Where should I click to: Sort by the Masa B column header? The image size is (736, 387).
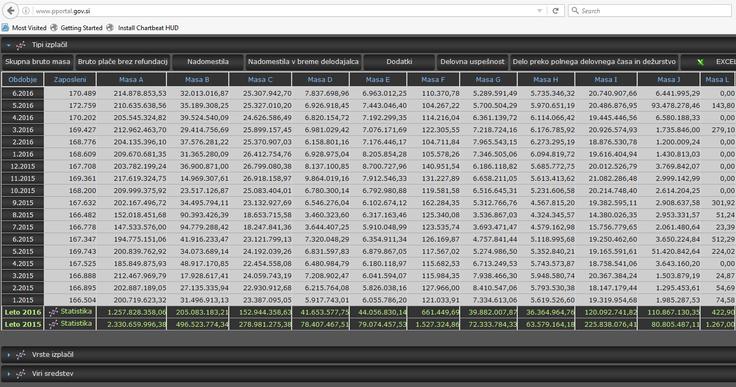198,80
